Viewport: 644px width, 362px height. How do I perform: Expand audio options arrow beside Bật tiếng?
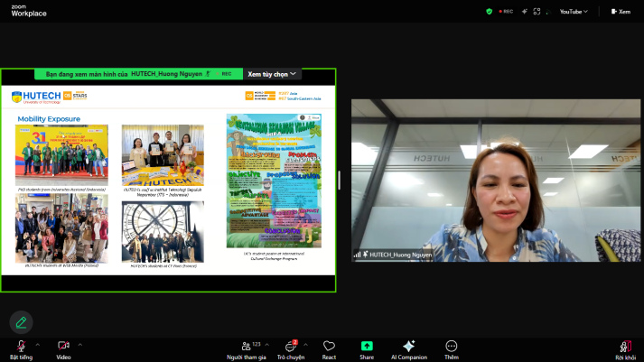click(38, 345)
